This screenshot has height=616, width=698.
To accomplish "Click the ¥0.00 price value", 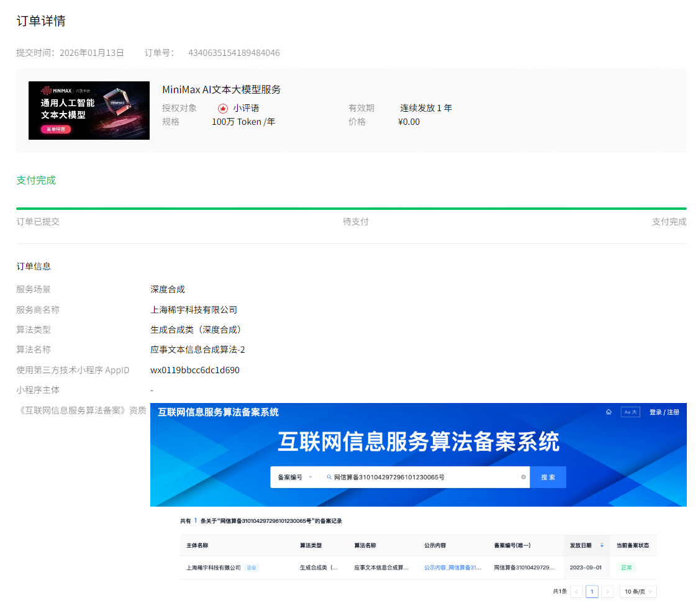I will pyautogui.click(x=409, y=122).
